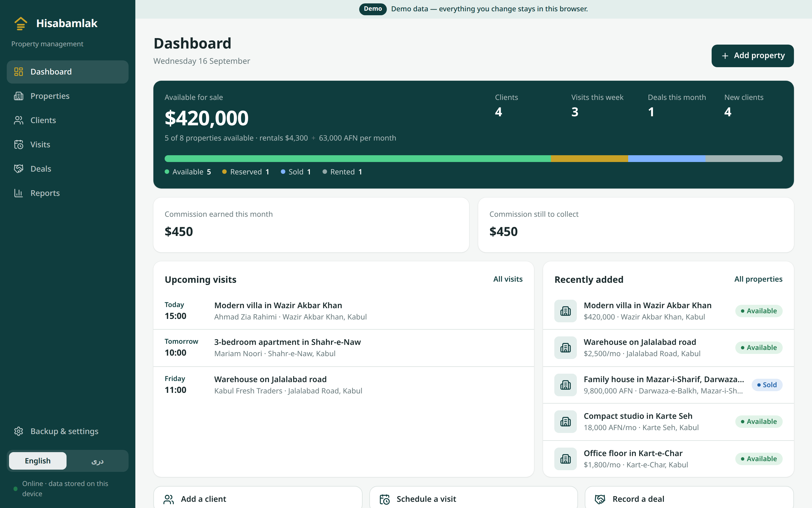Click the Properties building icon in sidebar
This screenshot has height=508, width=812.
18,96
